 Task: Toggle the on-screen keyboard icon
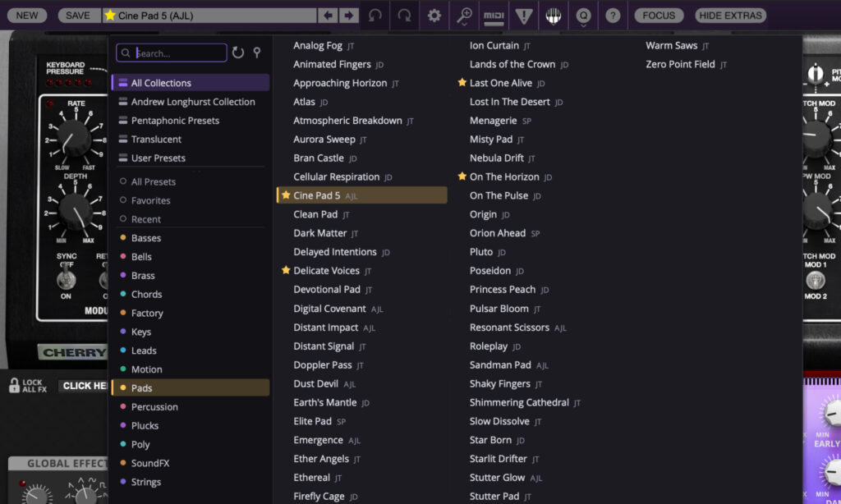[553, 16]
